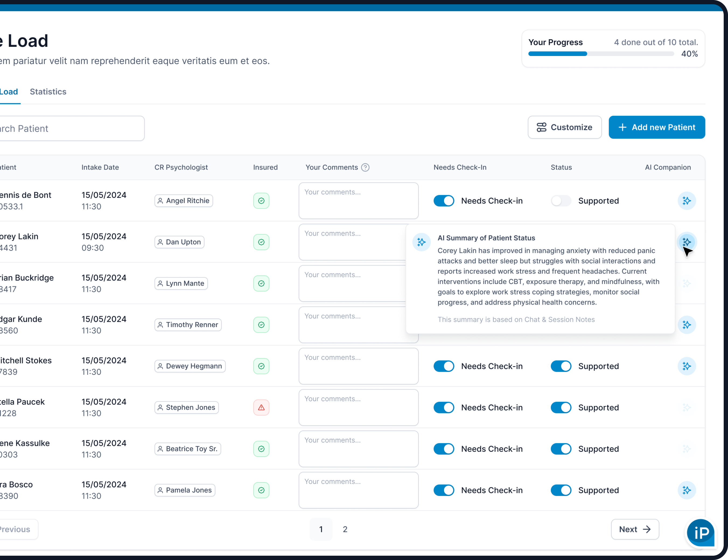
Task: Click red insurance warning icon for Stephen Jones
Action: [261, 407]
